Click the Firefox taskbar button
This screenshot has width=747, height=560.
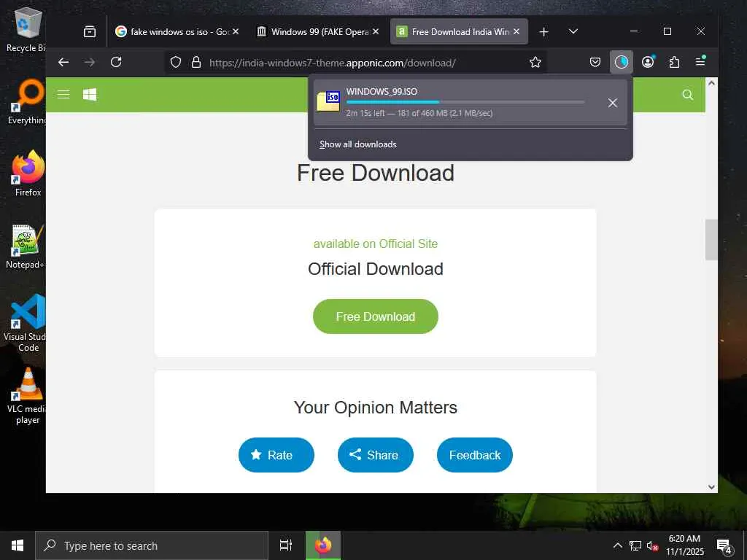pyautogui.click(x=323, y=545)
